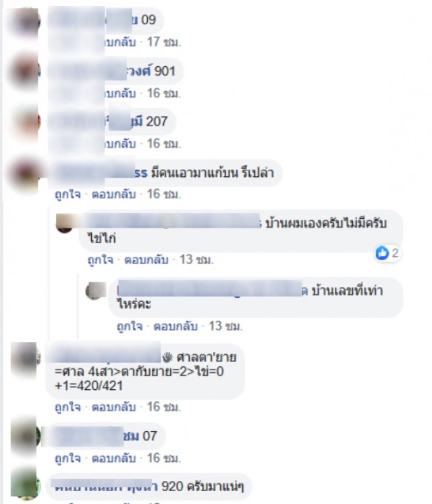Open avatar of the commenter who wrote 09

pyautogui.click(x=24, y=21)
